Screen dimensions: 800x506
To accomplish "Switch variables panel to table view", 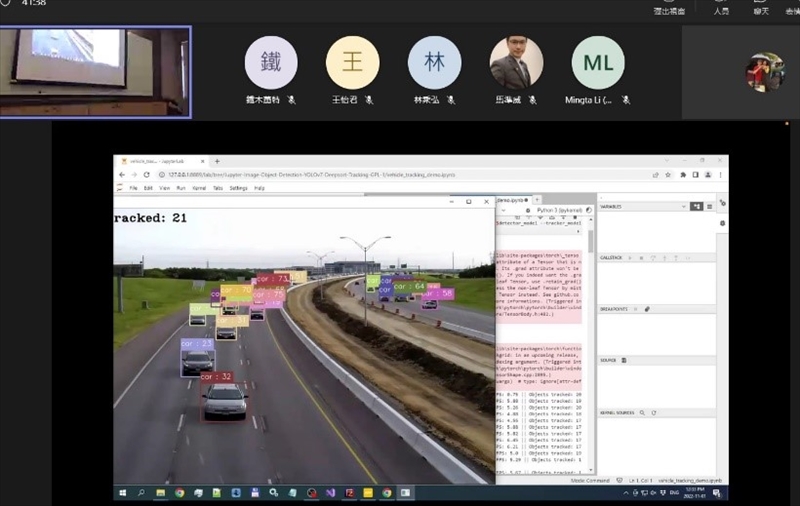I will click(x=709, y=206).
